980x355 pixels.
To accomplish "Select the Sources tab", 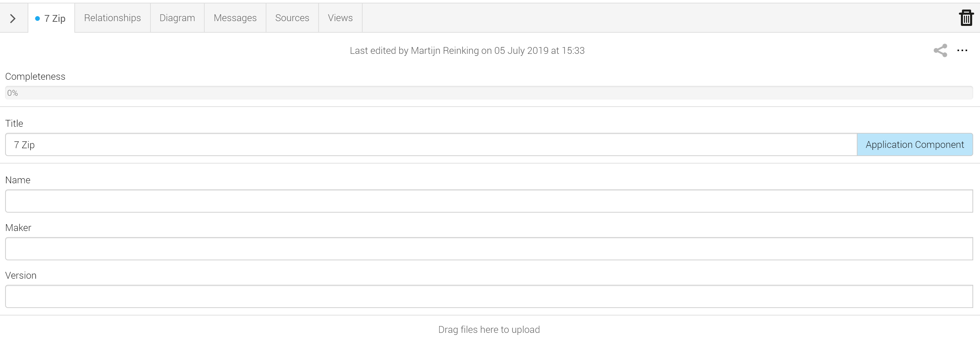I will click(x=292, y=18).
